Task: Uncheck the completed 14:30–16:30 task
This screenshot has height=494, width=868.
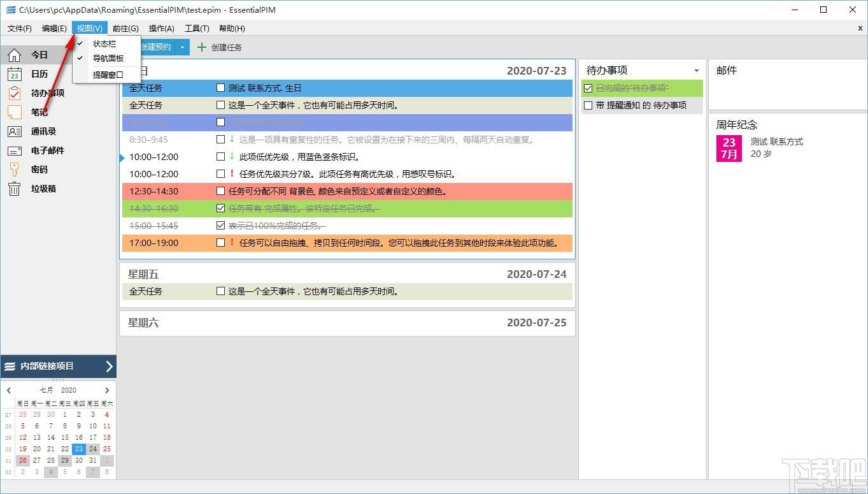Action: [x=220, y=208]
